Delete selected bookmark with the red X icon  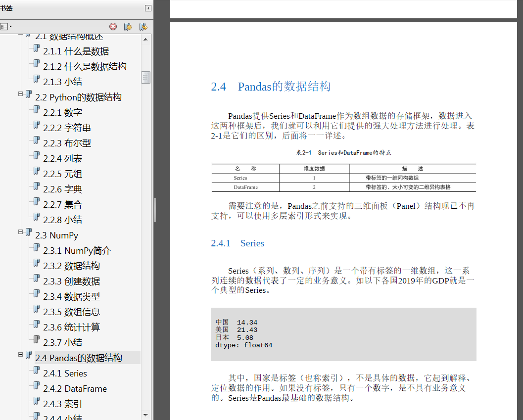113,26
